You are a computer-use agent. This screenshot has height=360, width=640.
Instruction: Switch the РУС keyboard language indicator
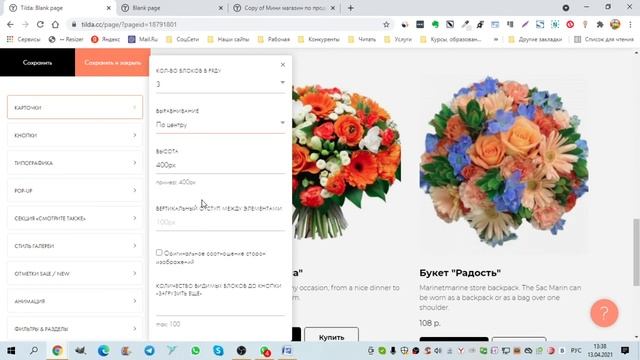point(576,351)
